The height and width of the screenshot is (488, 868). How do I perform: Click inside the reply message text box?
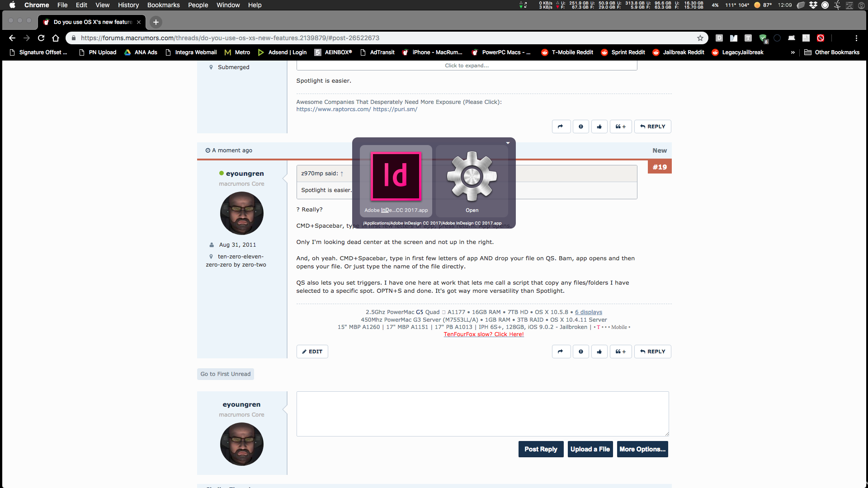(x=482, y=414)
